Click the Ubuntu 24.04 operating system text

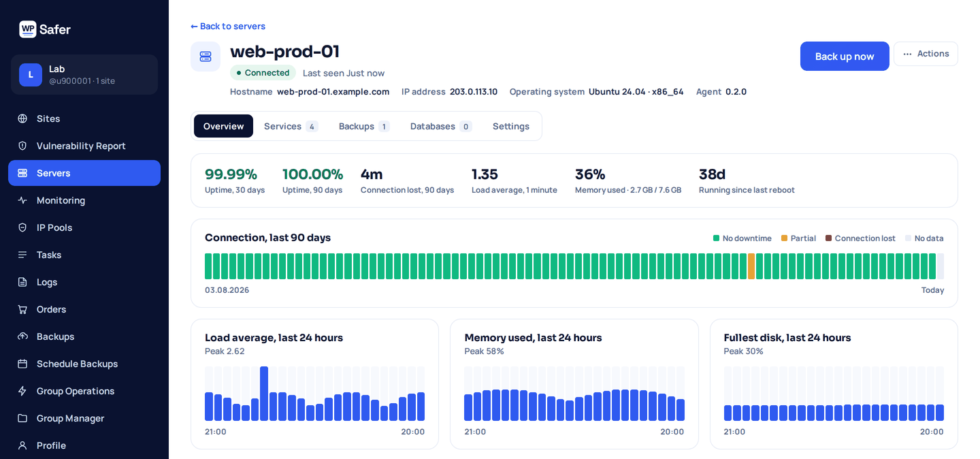pyautogui.click(x=636, y=92)
